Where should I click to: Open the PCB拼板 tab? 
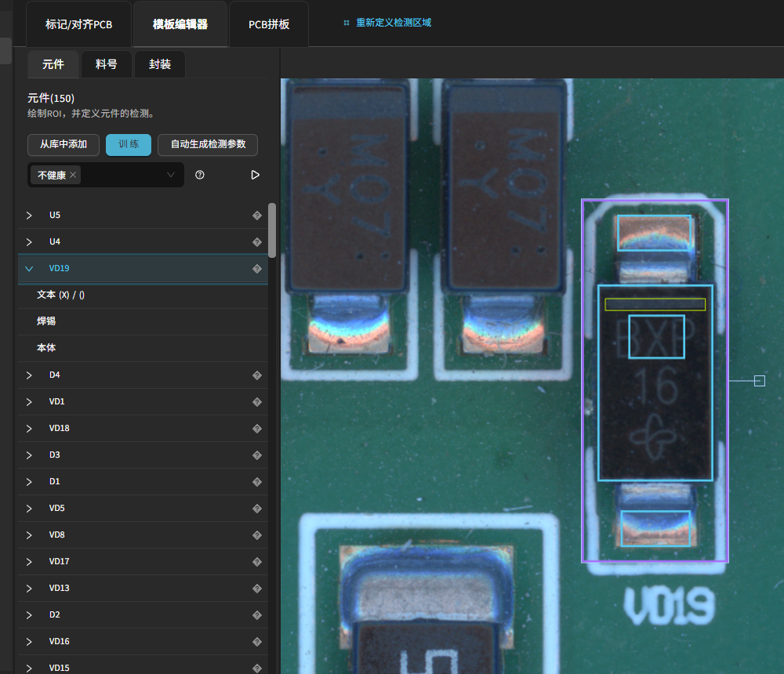tap(269, 24)
